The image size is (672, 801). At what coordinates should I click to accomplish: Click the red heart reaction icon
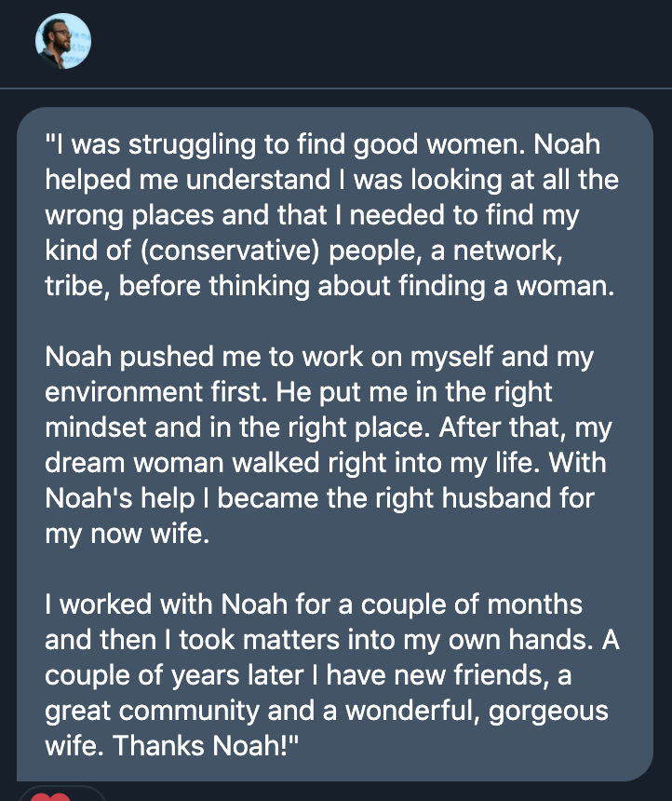pos(50,797)
